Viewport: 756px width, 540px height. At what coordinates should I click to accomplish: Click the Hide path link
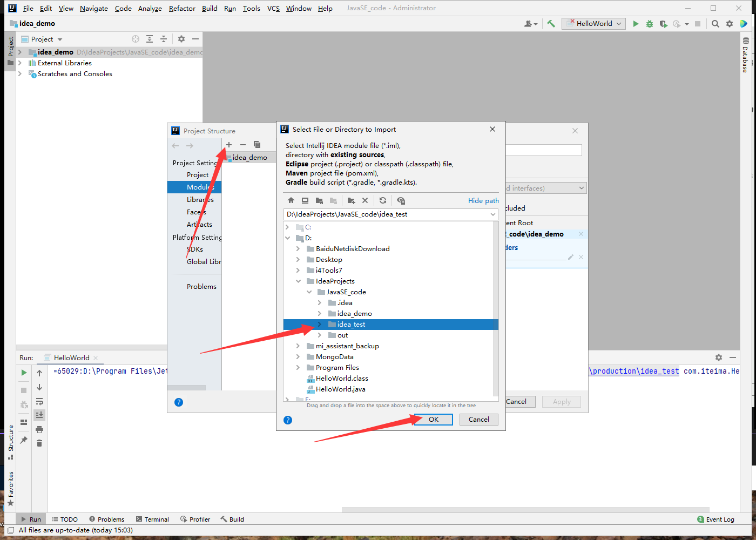tap(483, 200)
